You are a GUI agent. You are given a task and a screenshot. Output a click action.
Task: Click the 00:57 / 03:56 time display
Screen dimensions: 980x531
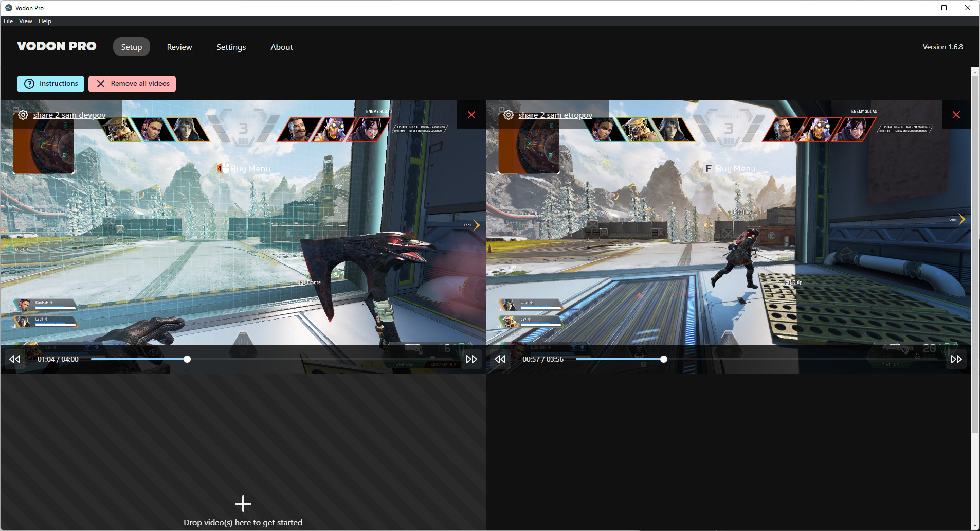tap(543, 359)
